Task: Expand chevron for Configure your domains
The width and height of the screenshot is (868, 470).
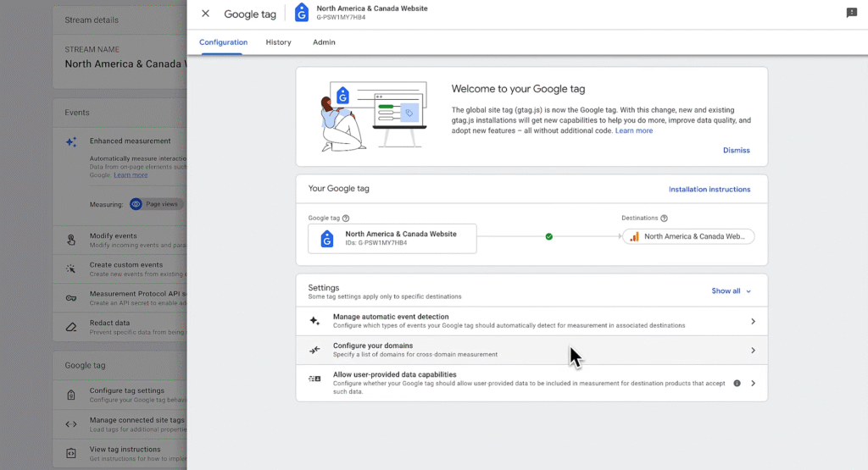Action: pyautogui.click(x=753, y=350)
